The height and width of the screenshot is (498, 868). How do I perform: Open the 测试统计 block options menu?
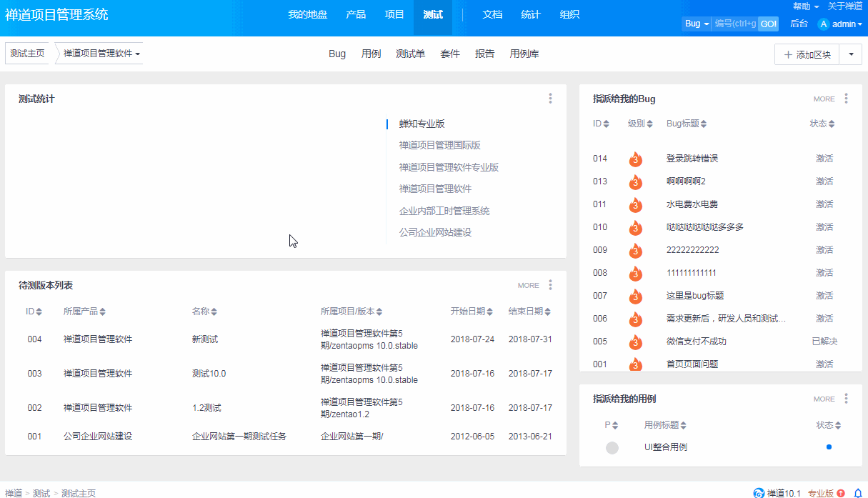(550, 99)
